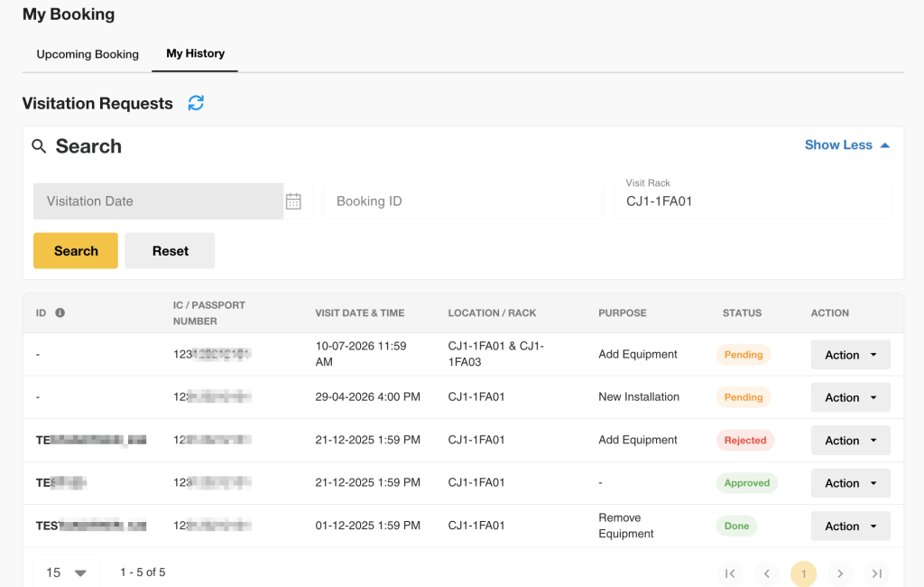Select page 1 in pagination
Image resolution: width=924 pixels, height=587 pixels.
coord(803,573)
